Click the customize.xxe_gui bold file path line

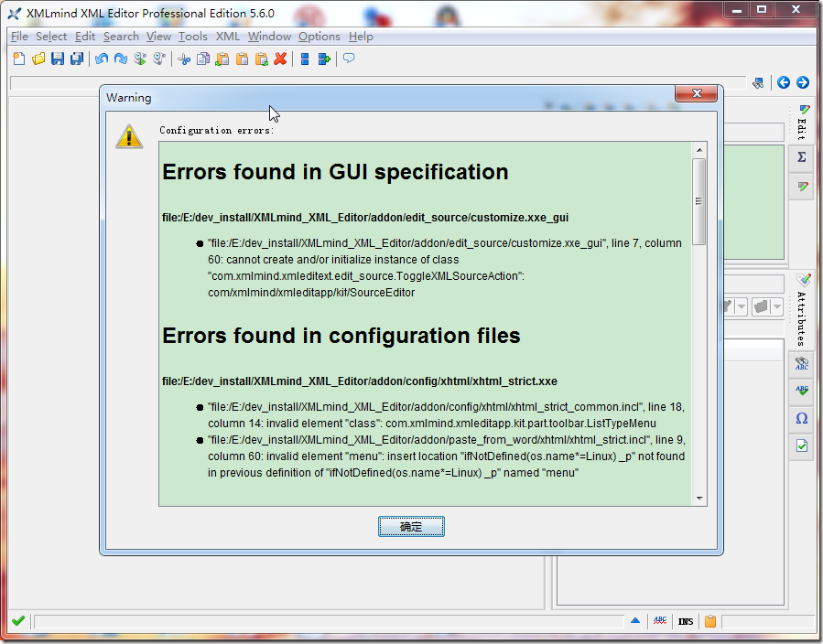point(365,217)
